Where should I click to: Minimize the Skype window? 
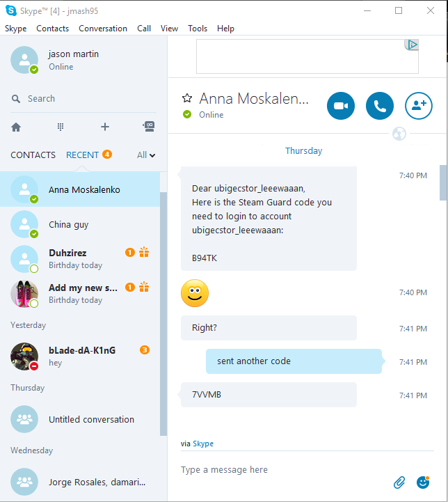coord(367,10)
